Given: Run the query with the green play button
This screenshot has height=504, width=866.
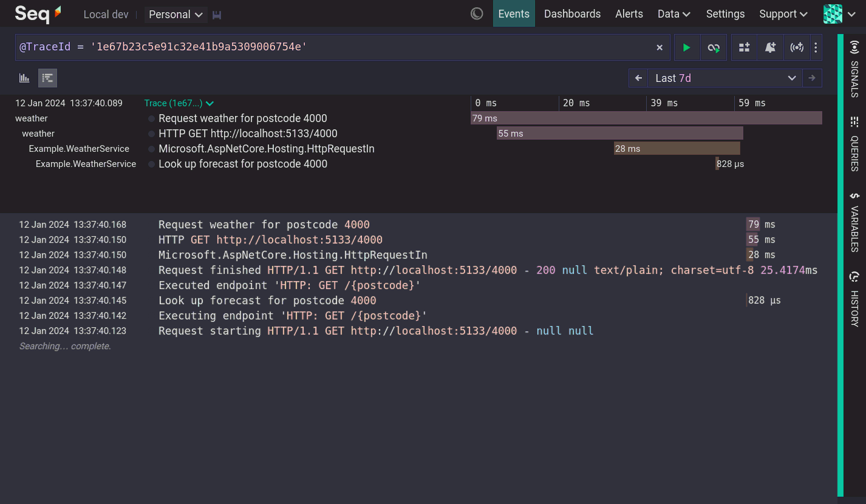Looking at the screenshot, I should 687,47.
